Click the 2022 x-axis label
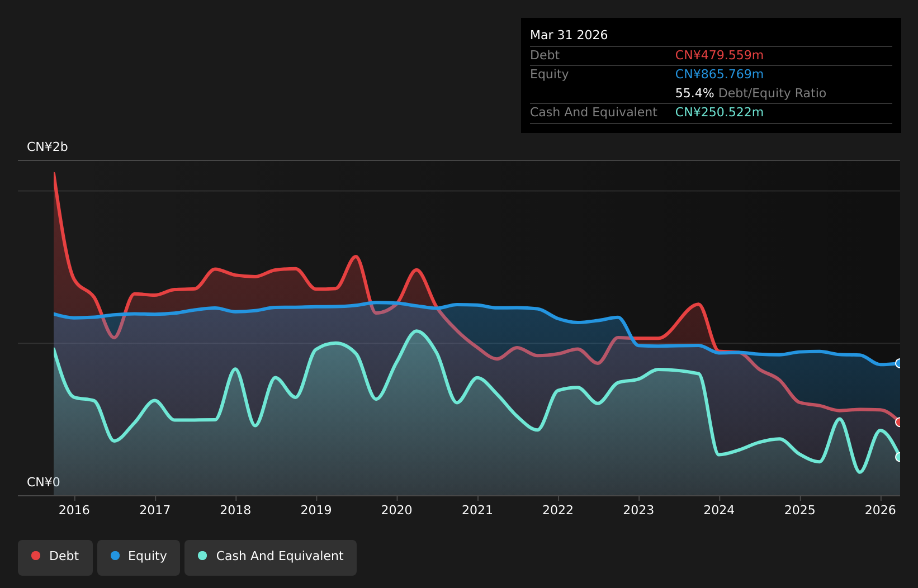 [x=558, y=510]
